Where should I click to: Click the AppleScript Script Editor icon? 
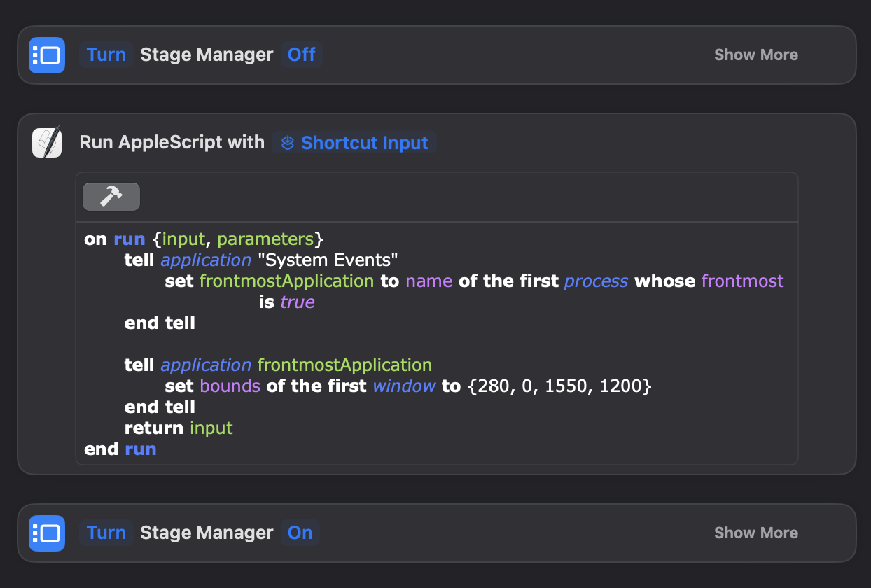tap(47, 142)
